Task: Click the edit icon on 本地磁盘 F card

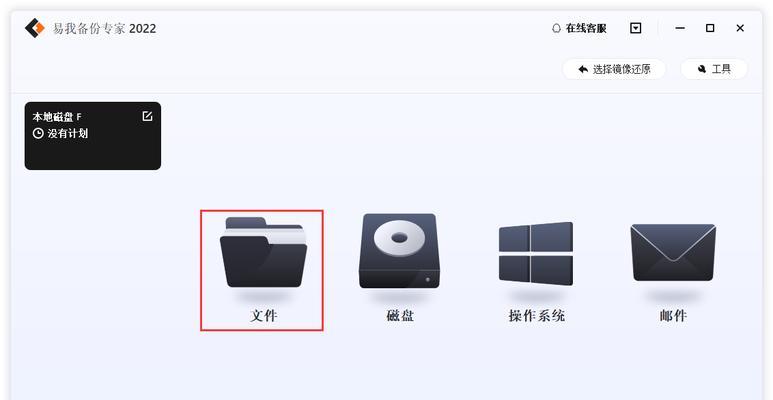Action: [147, 116]
